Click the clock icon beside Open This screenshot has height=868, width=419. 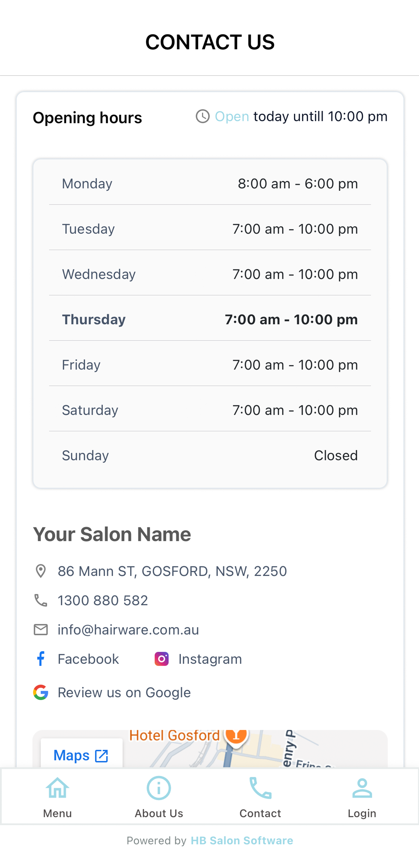203,116
